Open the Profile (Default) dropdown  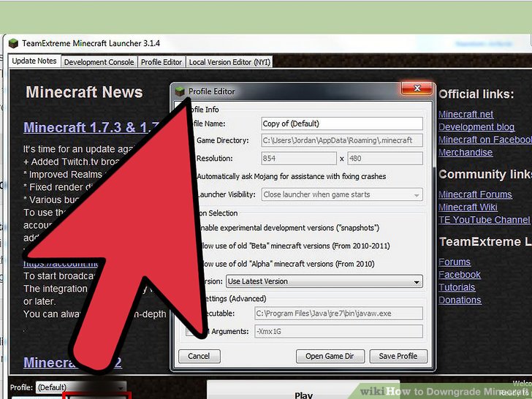[x=81, y=387]
